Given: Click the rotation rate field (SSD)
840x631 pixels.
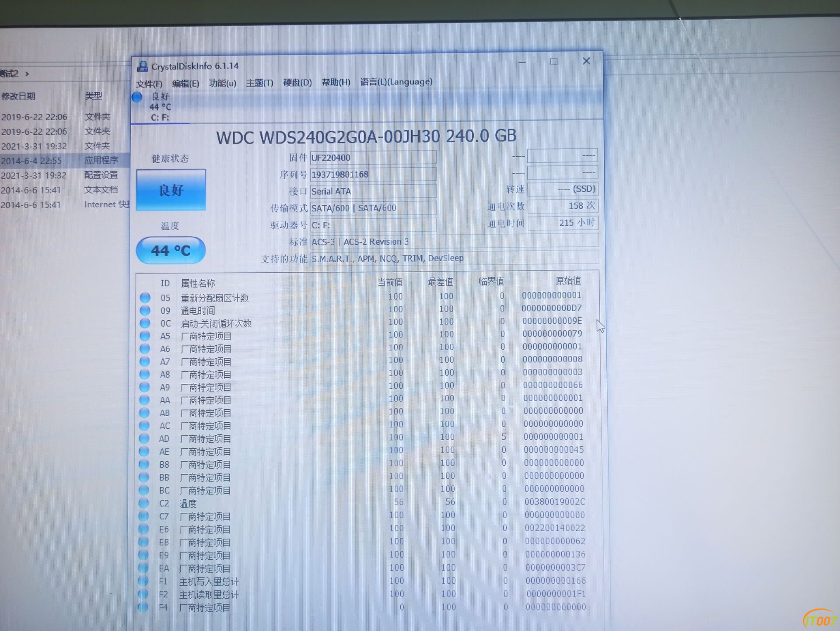Looking at the screenshot, I should click(563, 189).
